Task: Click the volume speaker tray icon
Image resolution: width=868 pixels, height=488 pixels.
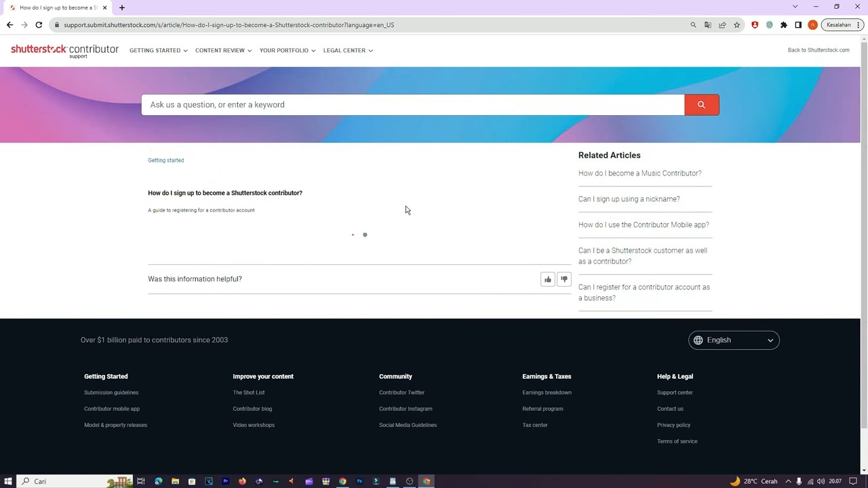Action: (x=821, y=481)
